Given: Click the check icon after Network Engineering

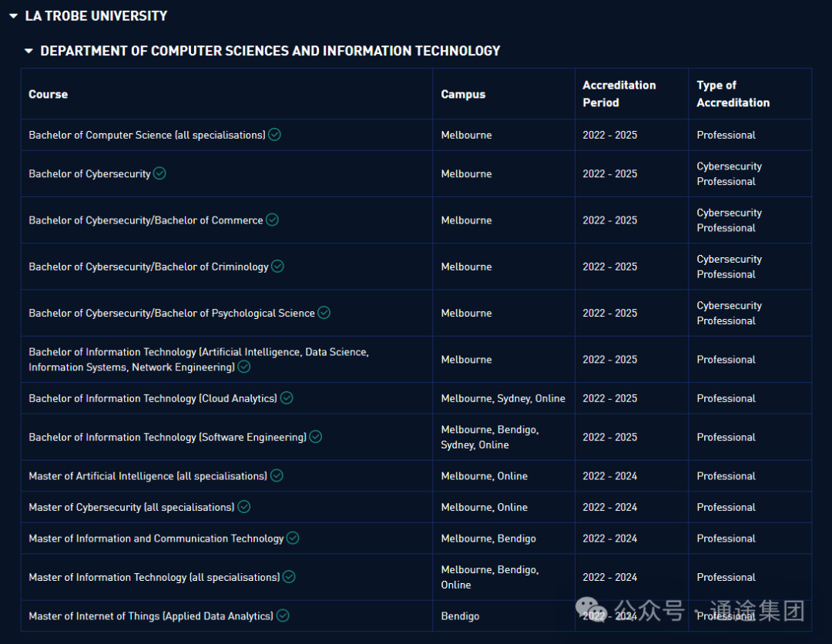Looking at the screenshot, I should tap(244, 367).
